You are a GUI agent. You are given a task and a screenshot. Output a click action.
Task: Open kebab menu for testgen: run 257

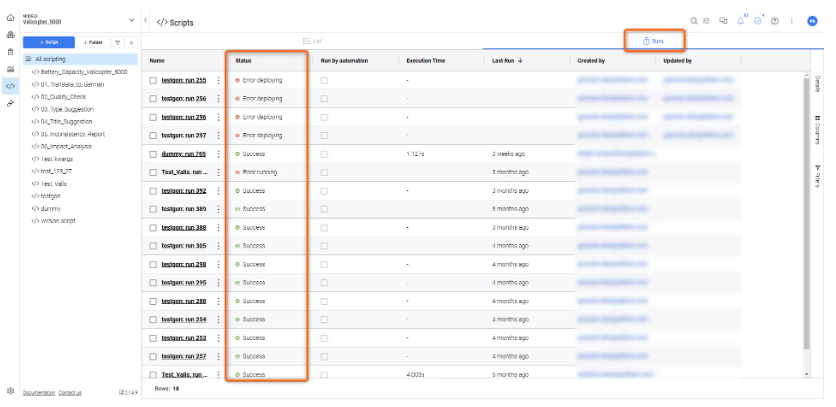coord(218,356)
